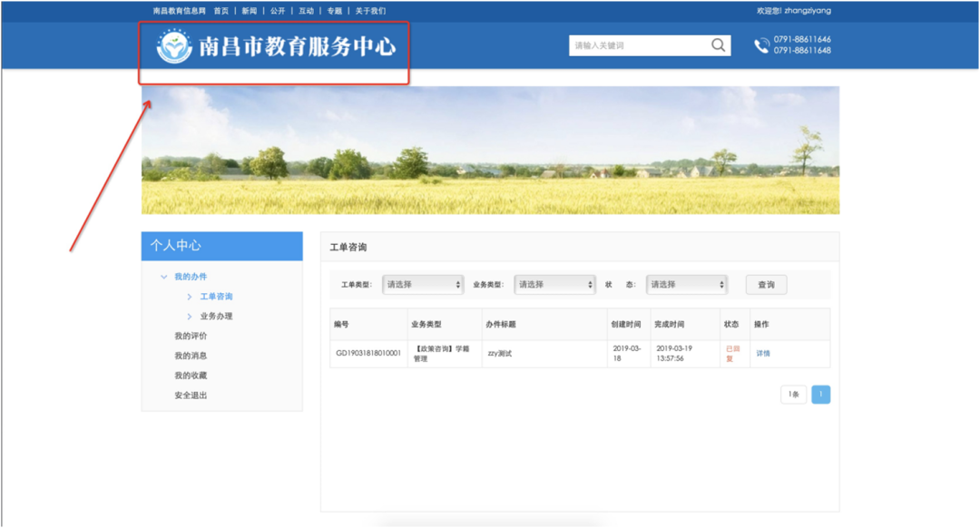Click the 查询 search button
This screenshot has height=528, width=980.
765,284
